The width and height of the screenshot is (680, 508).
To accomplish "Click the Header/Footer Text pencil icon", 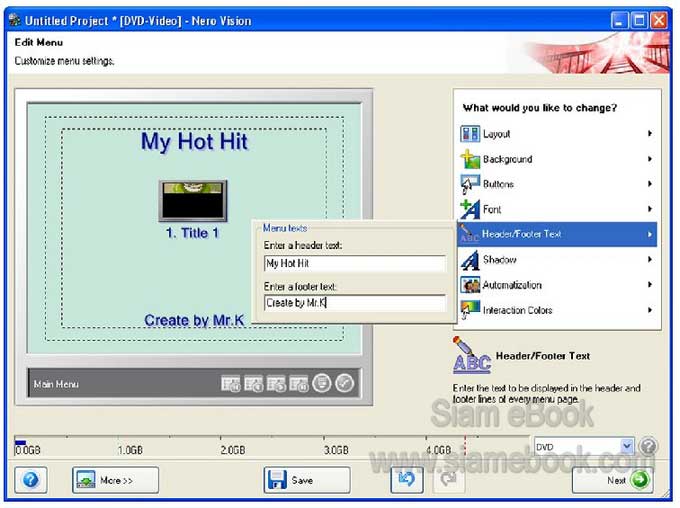I will [x=469, y=233].
